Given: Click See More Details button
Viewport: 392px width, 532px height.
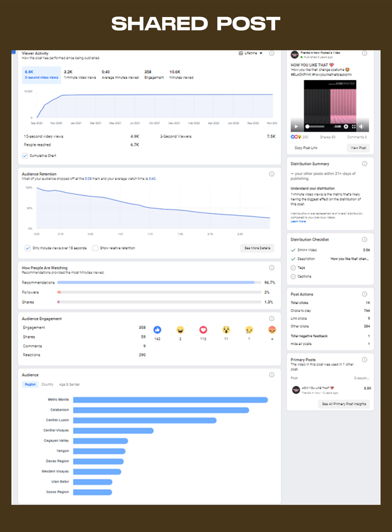Looking at the screenshot, I should (x=257, y=248).
